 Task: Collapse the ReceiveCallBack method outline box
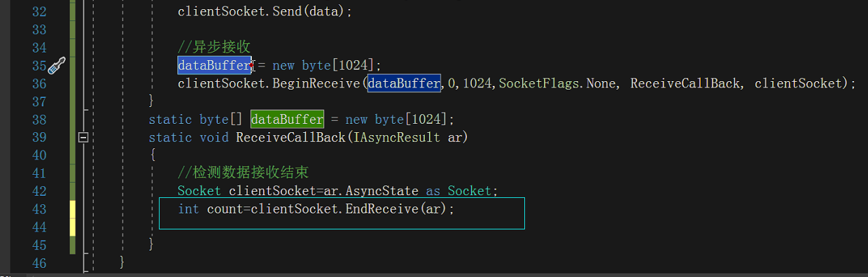83,138
